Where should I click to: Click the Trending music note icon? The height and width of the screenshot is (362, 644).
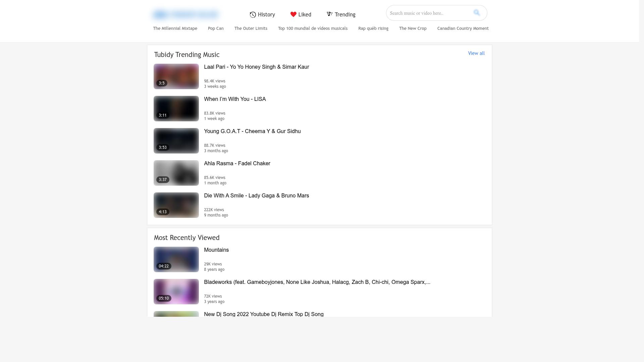click(330, 14)
